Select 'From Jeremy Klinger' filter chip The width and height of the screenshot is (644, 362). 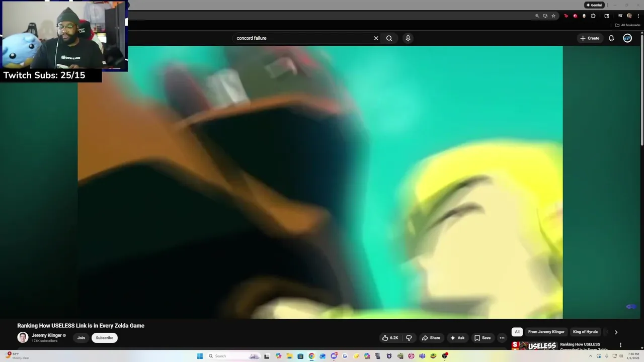click(546, 332)
